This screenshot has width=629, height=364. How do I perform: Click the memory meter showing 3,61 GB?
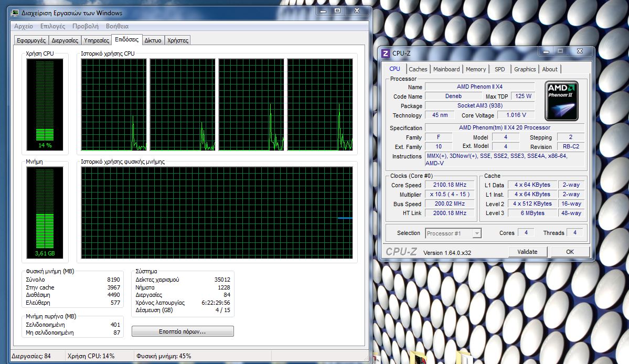pyautogui.click(x=45, y=212)
